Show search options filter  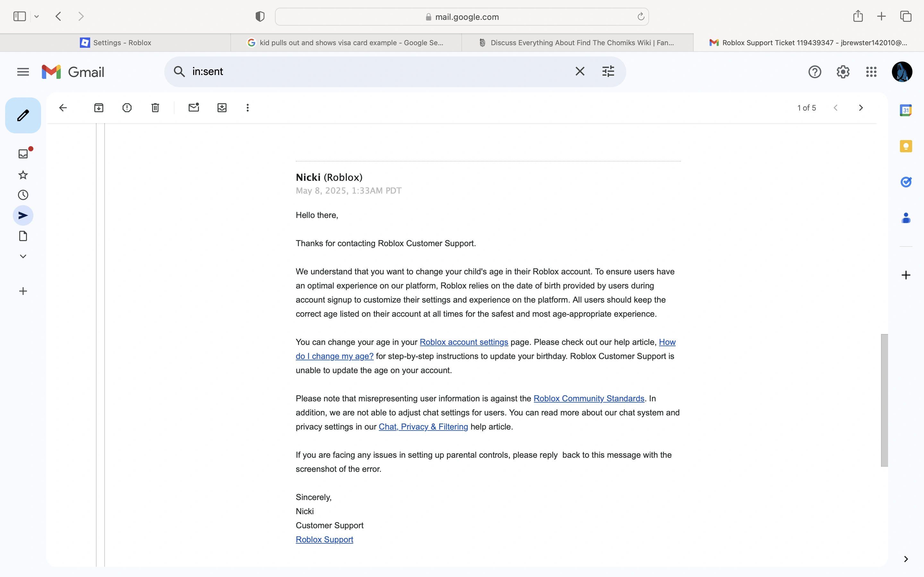[x=608, y=71]
